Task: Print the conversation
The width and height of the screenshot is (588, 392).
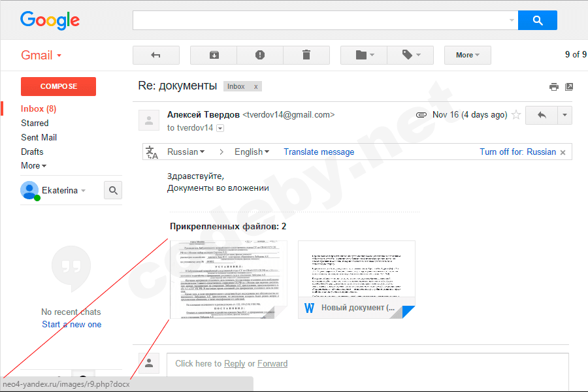Action: (x=553, y=87)
